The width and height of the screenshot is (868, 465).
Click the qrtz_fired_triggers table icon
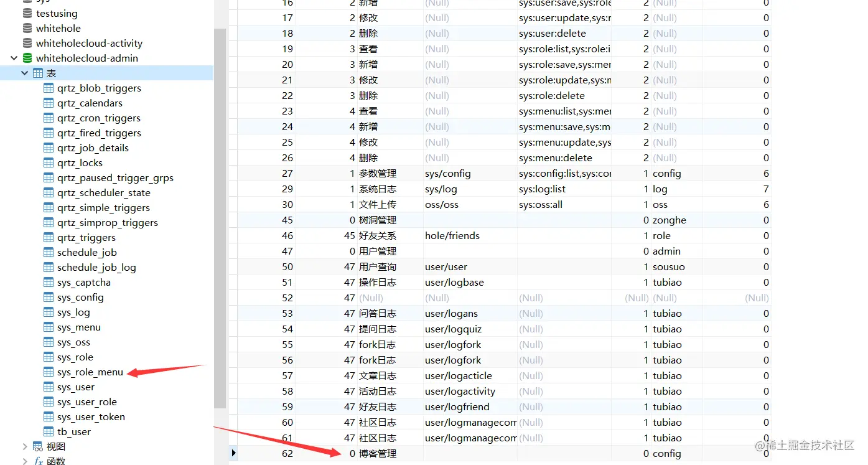pos(49,133)
